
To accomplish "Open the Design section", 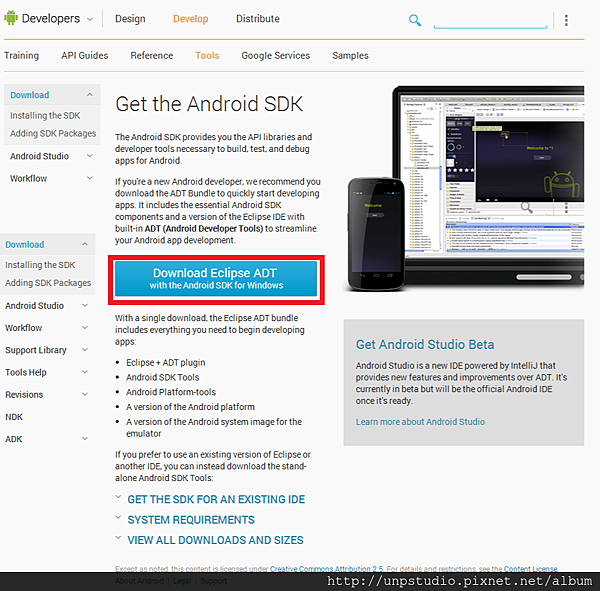I will [130, 19].
